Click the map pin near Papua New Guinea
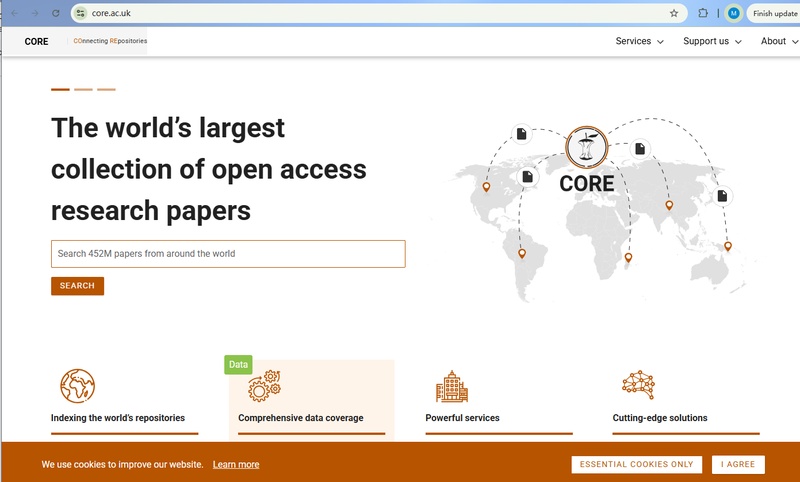 [x=728, y=246]
